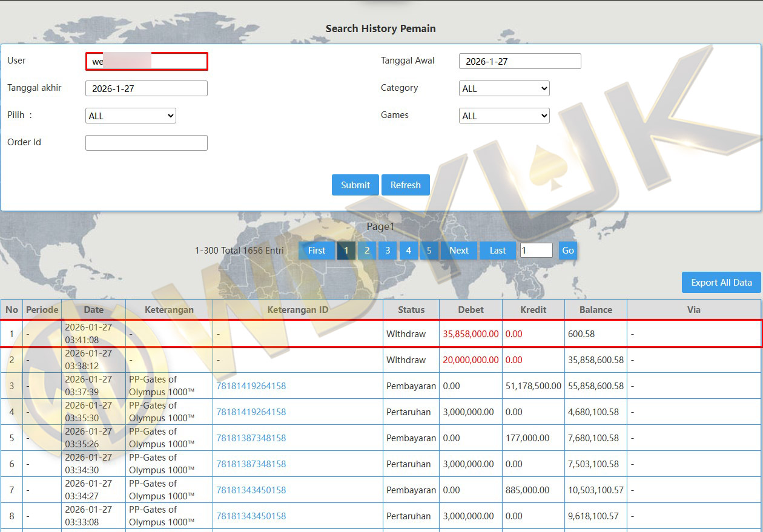Click the Order Id text box
763x532 pixels.
[147, 143]
